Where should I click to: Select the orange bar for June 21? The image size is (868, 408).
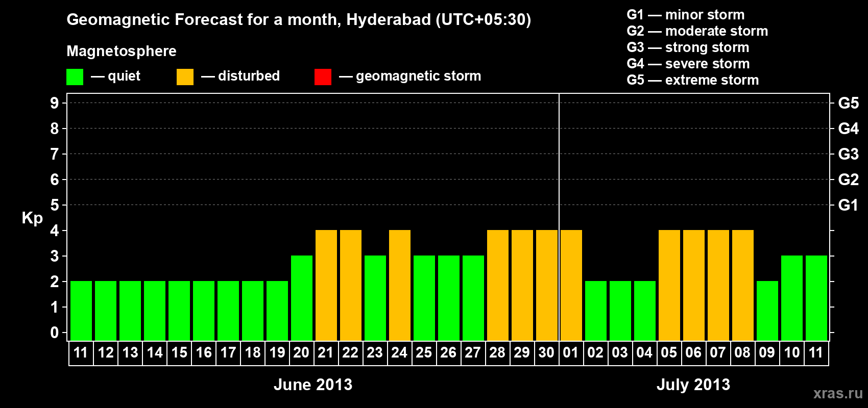tap(326, 285)
